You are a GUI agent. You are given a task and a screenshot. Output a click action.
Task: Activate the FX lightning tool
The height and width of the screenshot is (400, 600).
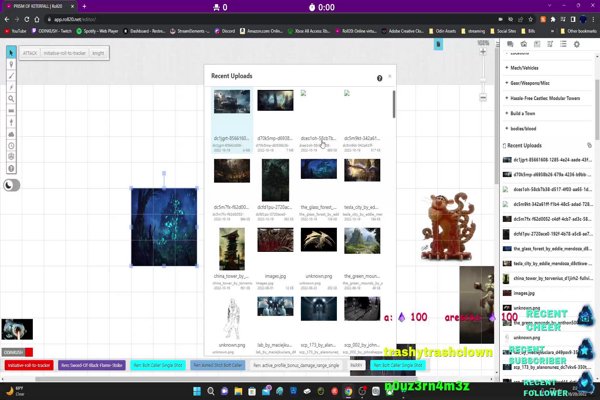tap(11, 87)
